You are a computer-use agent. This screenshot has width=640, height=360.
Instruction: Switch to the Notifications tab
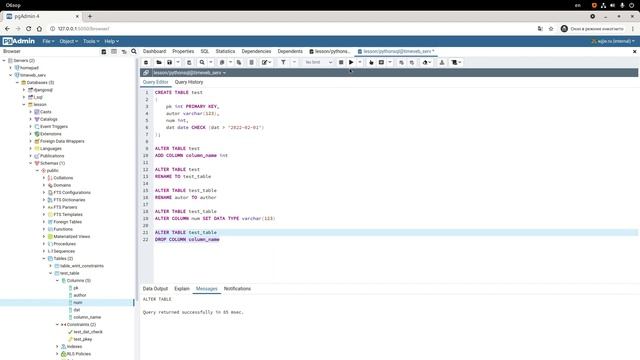coord(237,289)
